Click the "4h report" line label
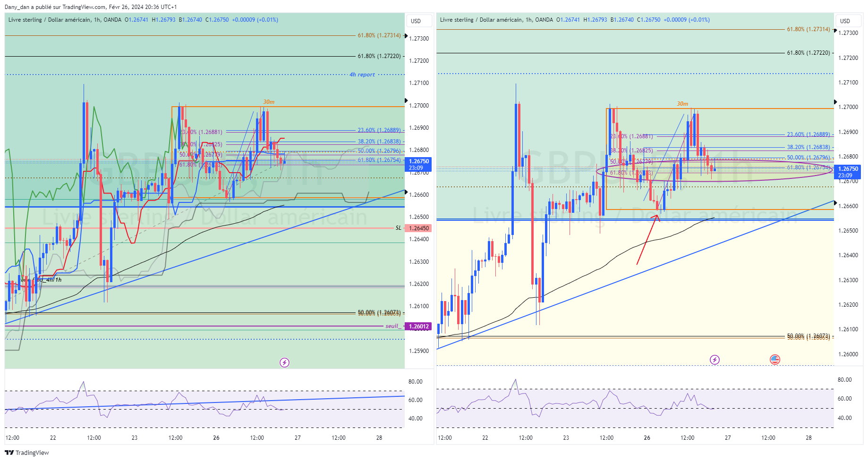 point(362,75)
